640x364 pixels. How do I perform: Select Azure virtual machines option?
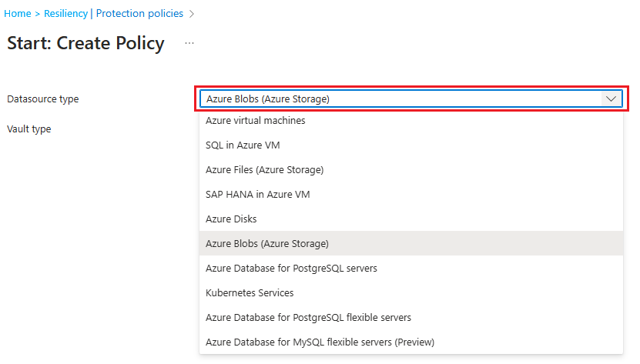tap(256, 121)
